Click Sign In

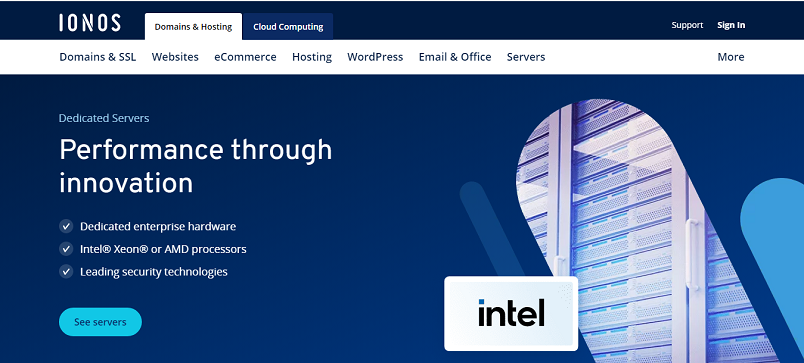tap(731, 25)
